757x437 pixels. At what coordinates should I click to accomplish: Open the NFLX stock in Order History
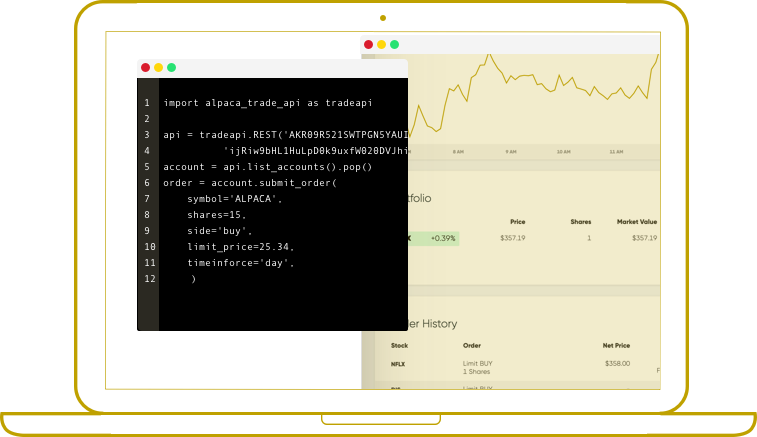[398, 364]
